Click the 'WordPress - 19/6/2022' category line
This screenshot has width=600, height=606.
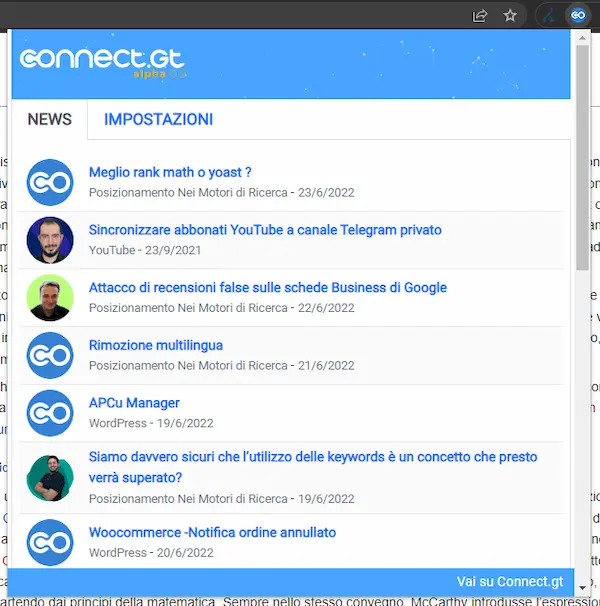(151, 423)
